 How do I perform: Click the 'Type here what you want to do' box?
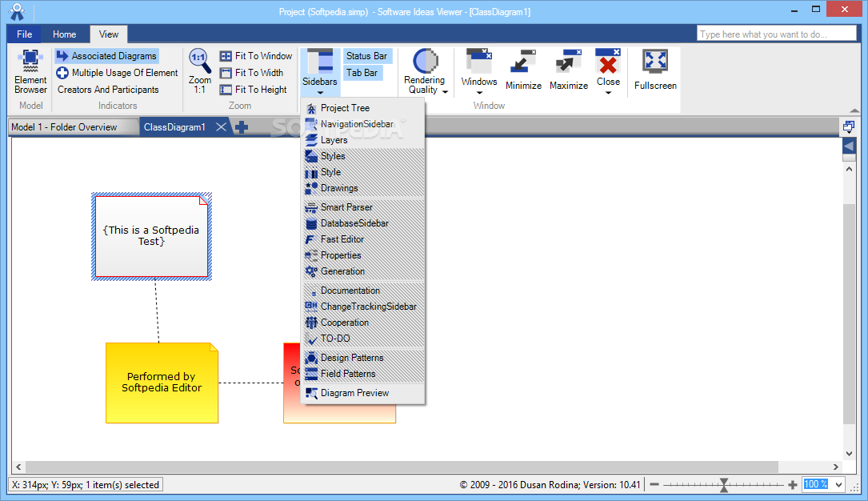(776, 34)
